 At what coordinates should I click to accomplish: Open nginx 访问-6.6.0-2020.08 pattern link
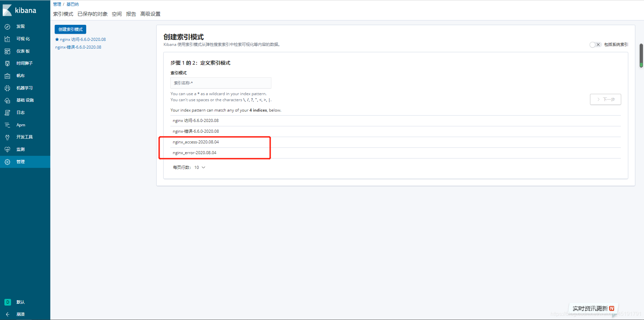(x=83, y=40)
